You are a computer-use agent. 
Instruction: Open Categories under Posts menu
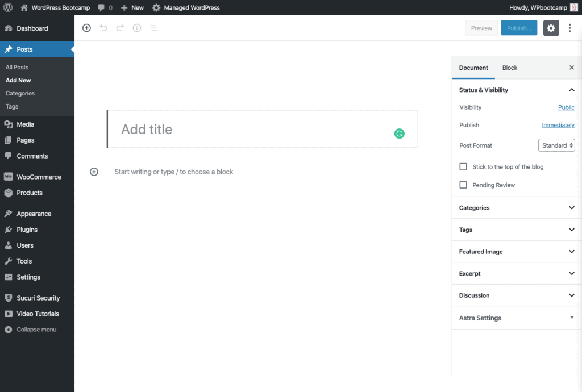point(20,93)
